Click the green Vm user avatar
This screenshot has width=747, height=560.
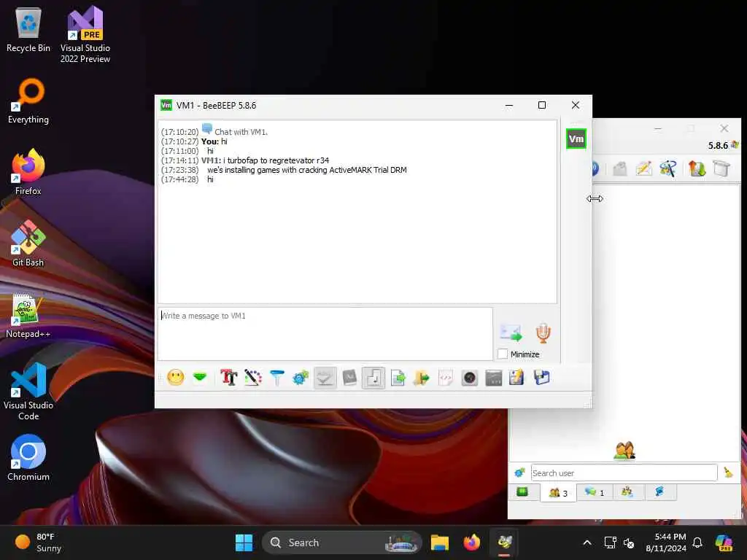pos(576,139)
